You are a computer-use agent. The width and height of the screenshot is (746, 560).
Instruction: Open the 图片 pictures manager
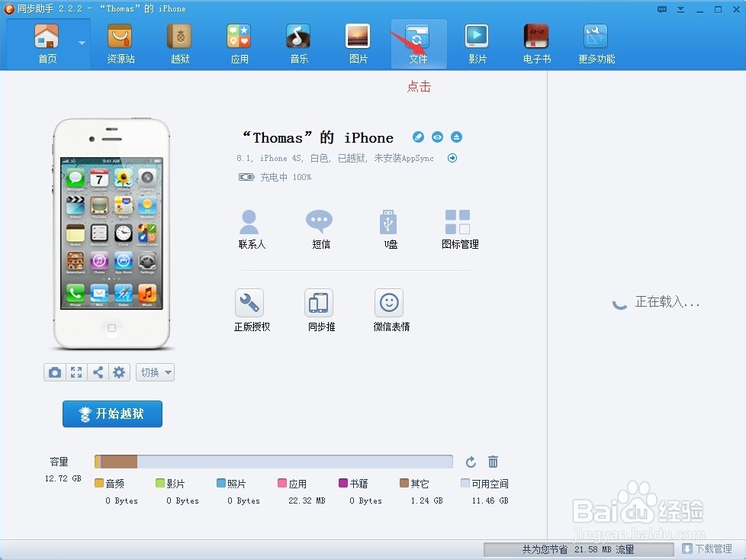click(357, 43)
